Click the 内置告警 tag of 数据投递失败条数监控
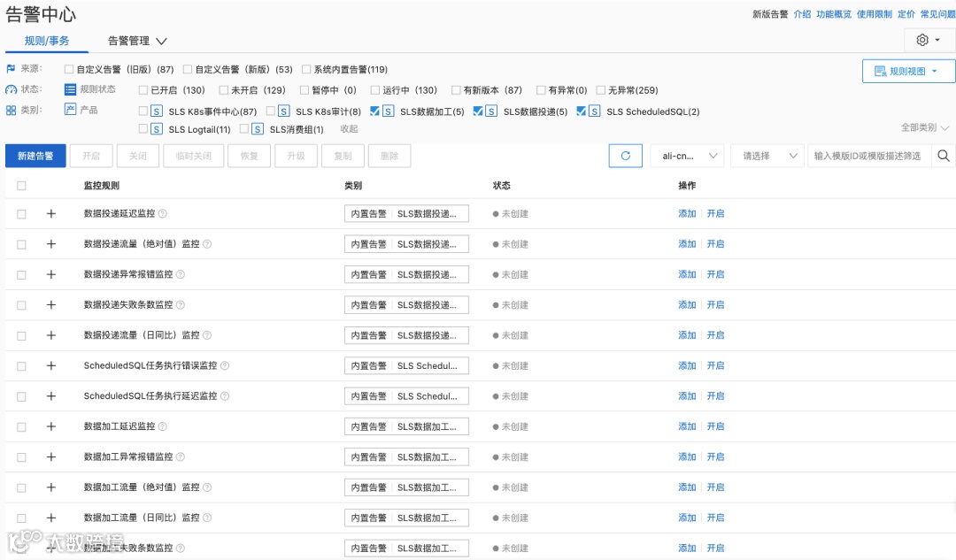The width and height of the screenshot is (956, 560). [369, 304]
